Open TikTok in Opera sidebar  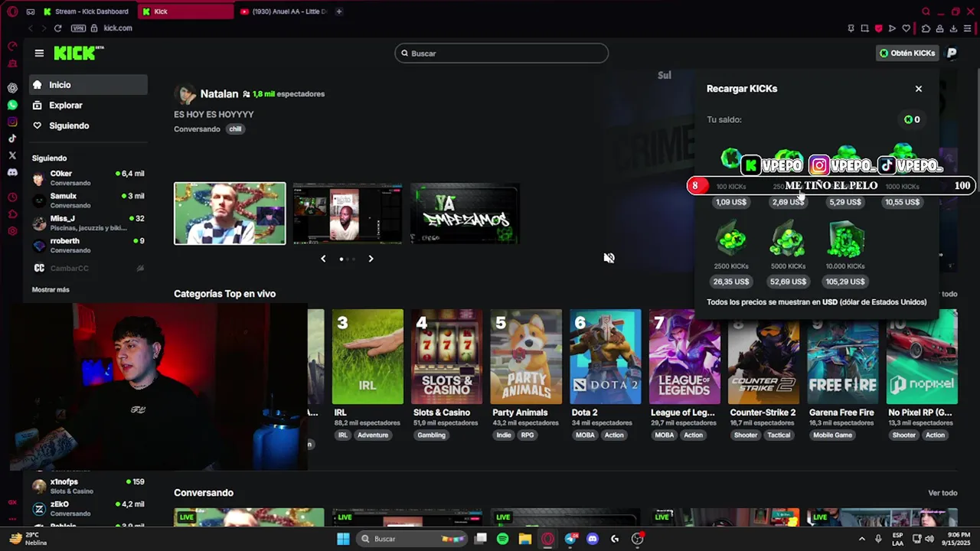click(12, 139)
